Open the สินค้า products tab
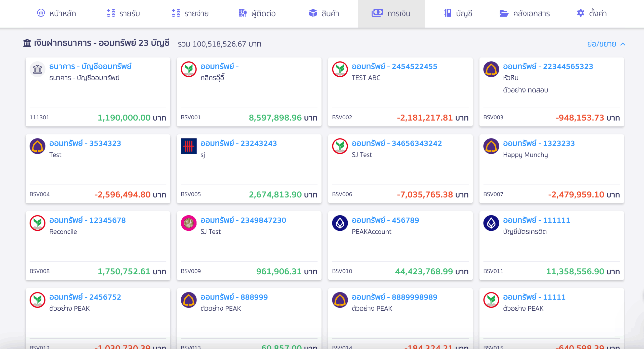This screenshot has width=644, height=349. [324, 13]
